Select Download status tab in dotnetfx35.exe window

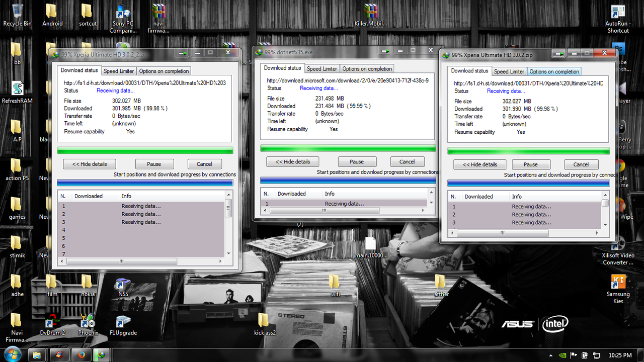[282, 68]
